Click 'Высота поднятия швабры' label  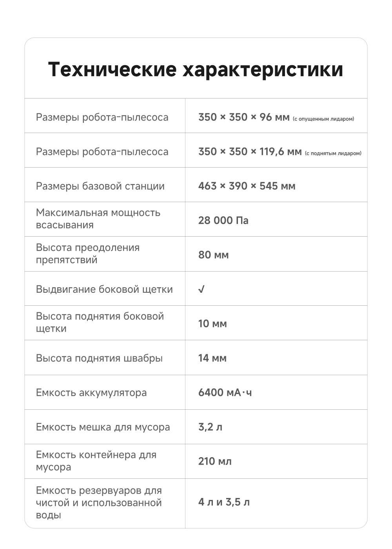99,358
